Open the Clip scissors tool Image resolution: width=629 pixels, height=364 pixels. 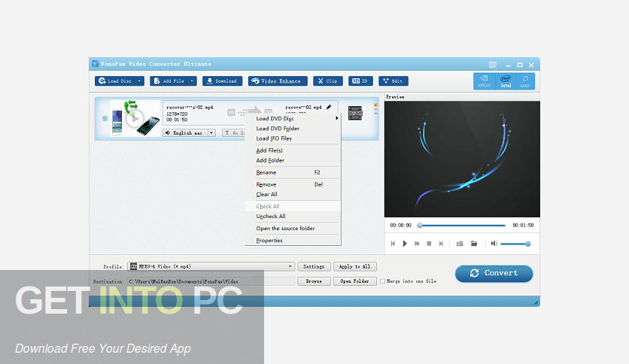pos(328,81)
